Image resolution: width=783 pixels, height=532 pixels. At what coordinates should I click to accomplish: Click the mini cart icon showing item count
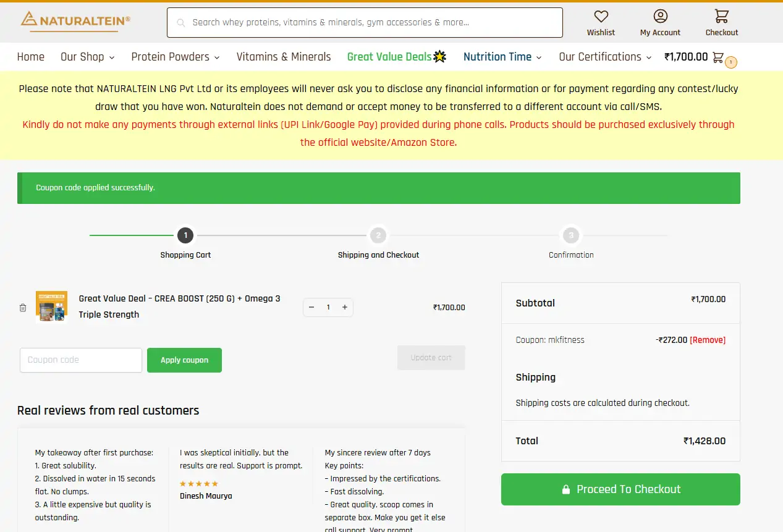click(717, 56)
